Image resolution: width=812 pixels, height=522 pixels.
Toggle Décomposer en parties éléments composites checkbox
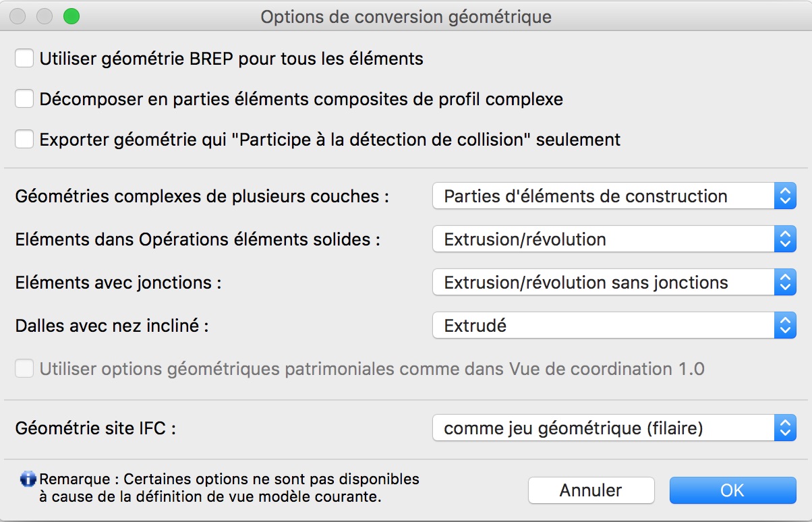click(x=25, y=99)
